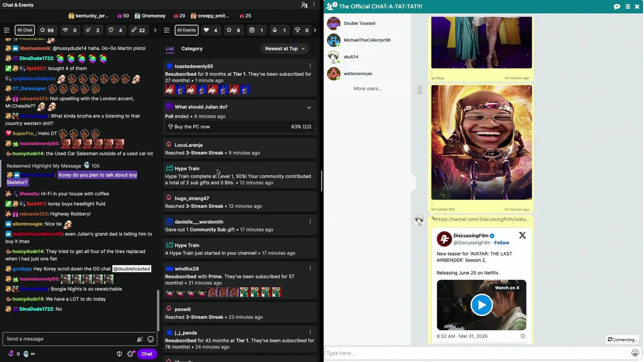Click Follow on the DiscussingFilm tweet
Image resolution: width=644 pixels, height=362 pixels.
pos(502,243)
